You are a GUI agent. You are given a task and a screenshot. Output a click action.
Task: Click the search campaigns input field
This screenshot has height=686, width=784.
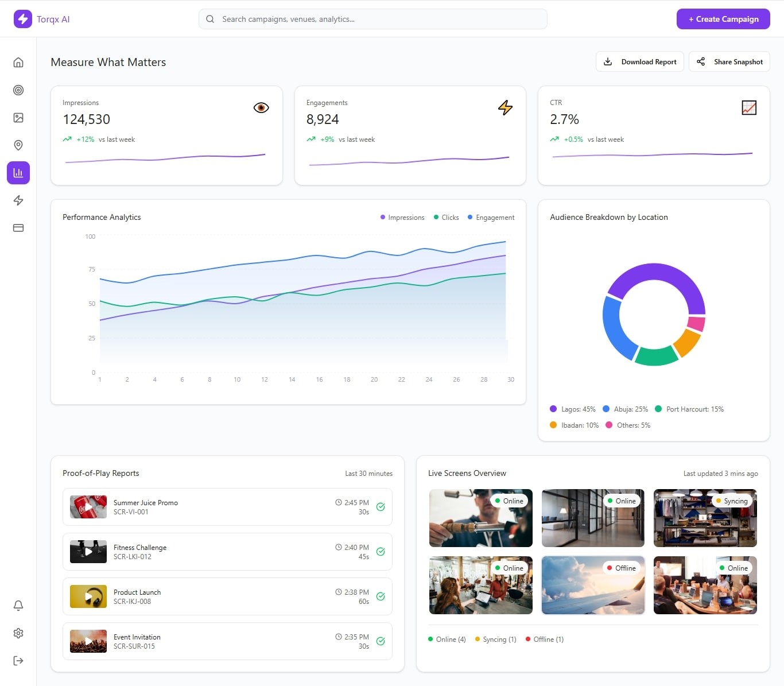(373, 19)
